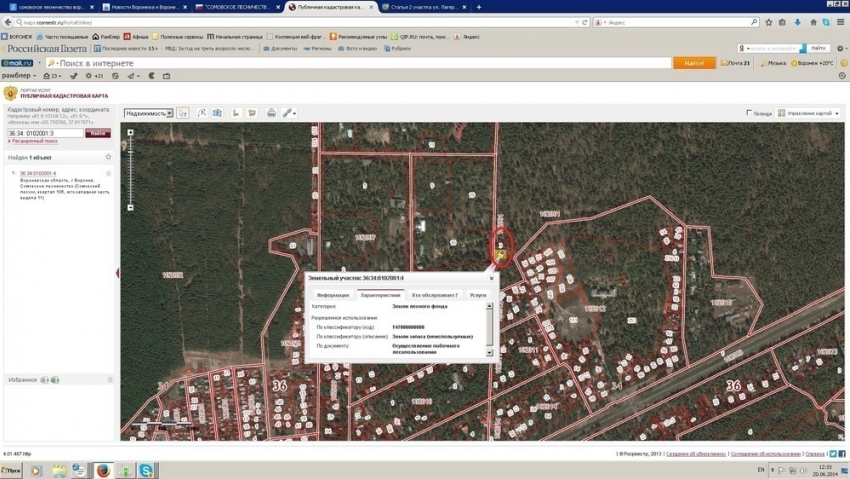Click the Найти button in Yandex toolbar
Image resolution: width=850 pixels, height=479 pixels.
[x=818, y=48]
